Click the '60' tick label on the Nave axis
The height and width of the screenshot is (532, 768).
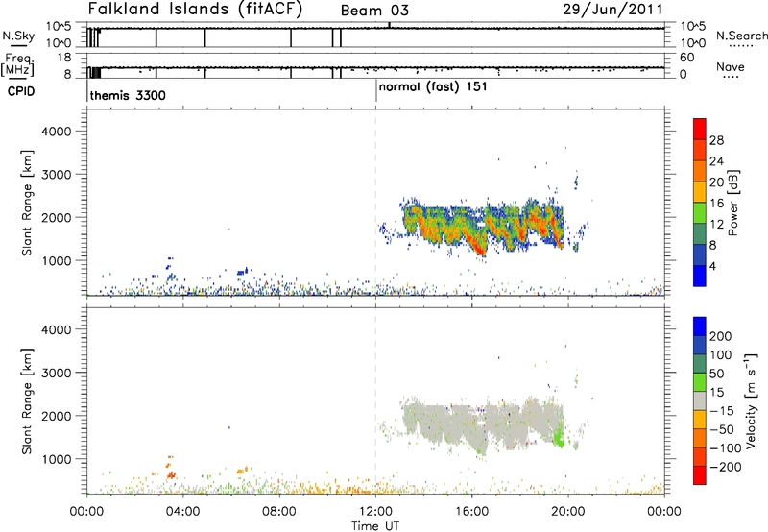(x=686, y=58)
